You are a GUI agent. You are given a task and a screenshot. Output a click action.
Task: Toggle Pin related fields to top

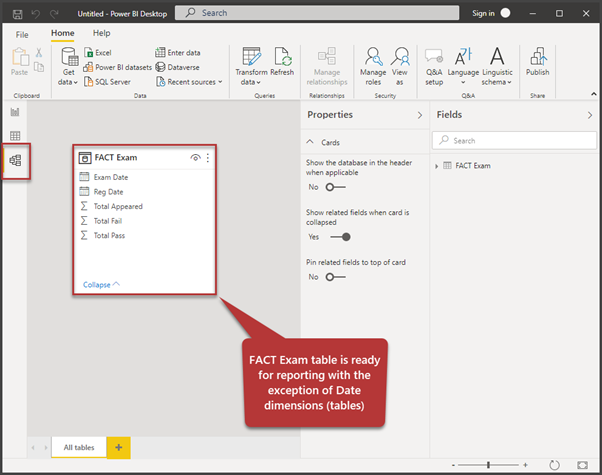tap(335, 277)
